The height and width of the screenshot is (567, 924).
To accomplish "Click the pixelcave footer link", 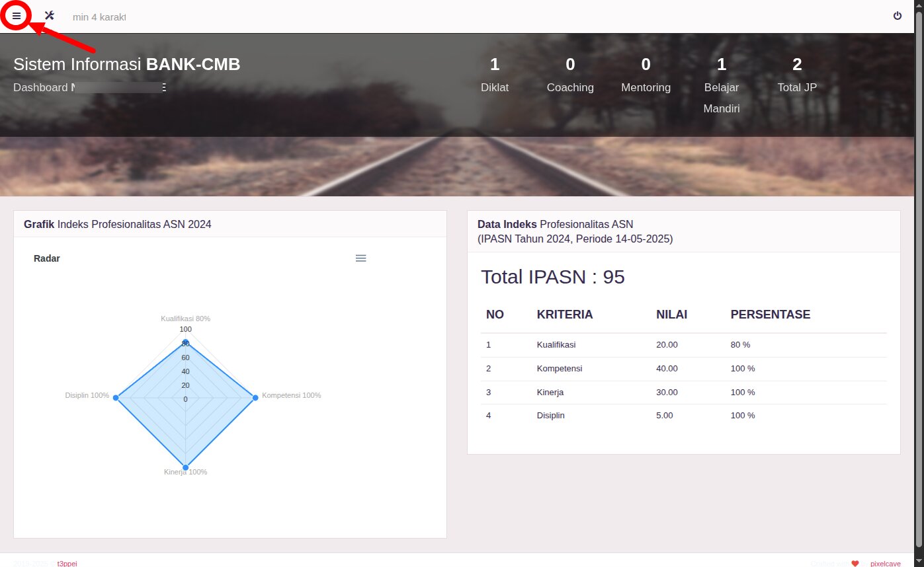I will (x=885, y=564).
